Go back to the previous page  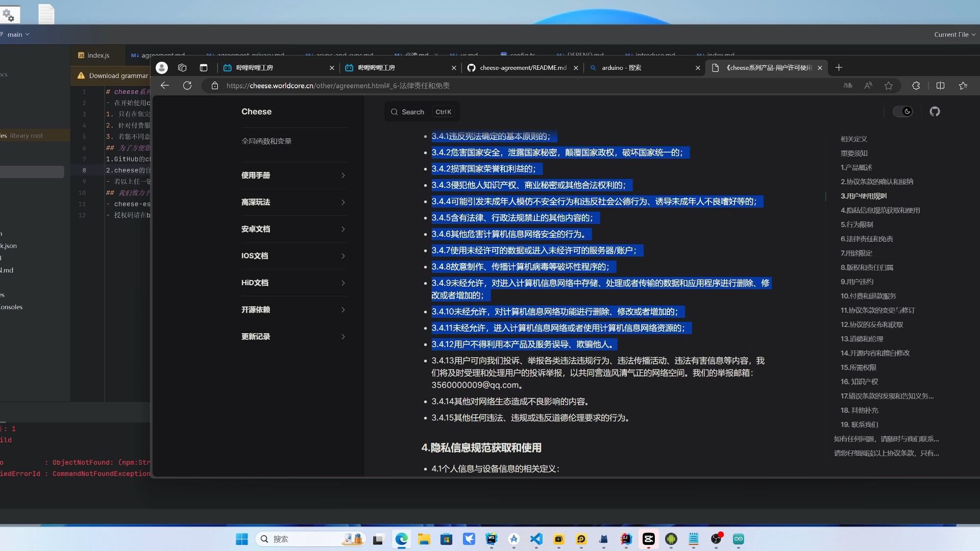(x=165, y=86)
